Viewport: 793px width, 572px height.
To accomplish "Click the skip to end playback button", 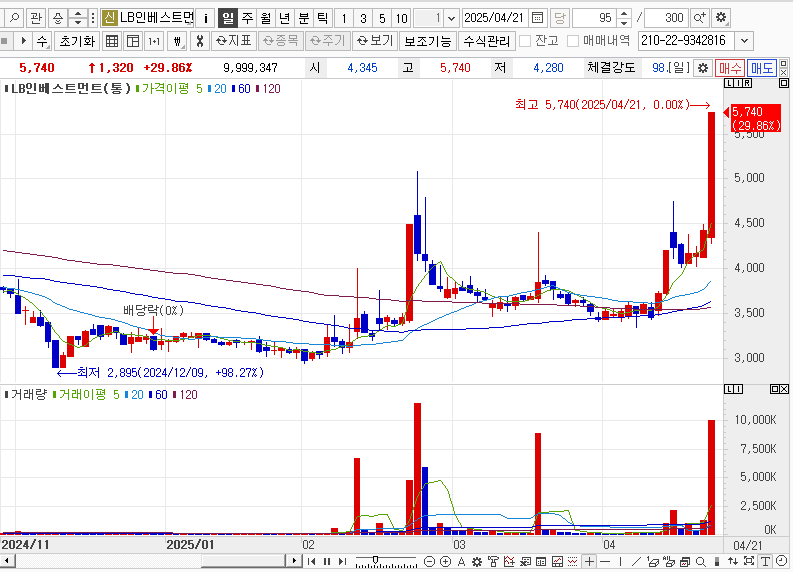I will click(342, 561).
